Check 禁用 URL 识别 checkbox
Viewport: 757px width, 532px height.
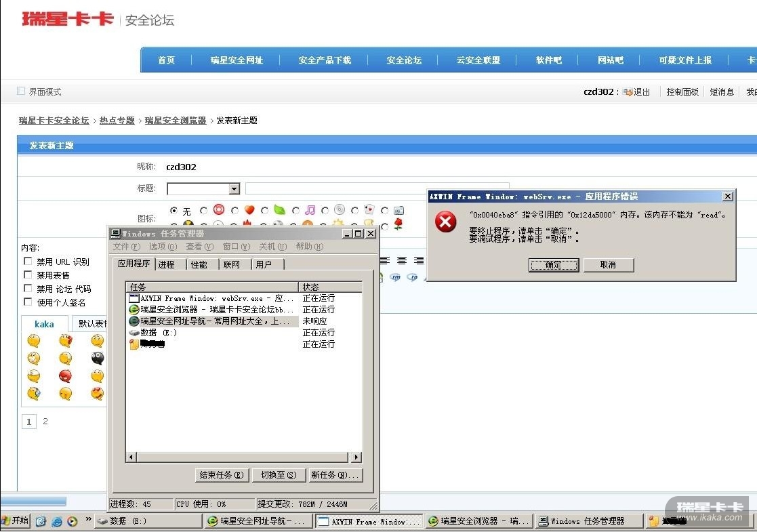point(28,261)
